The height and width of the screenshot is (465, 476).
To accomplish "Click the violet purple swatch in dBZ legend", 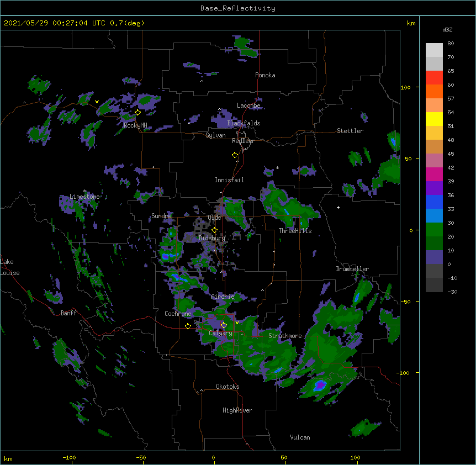I will pyautogui.click(x=434, y=188).
